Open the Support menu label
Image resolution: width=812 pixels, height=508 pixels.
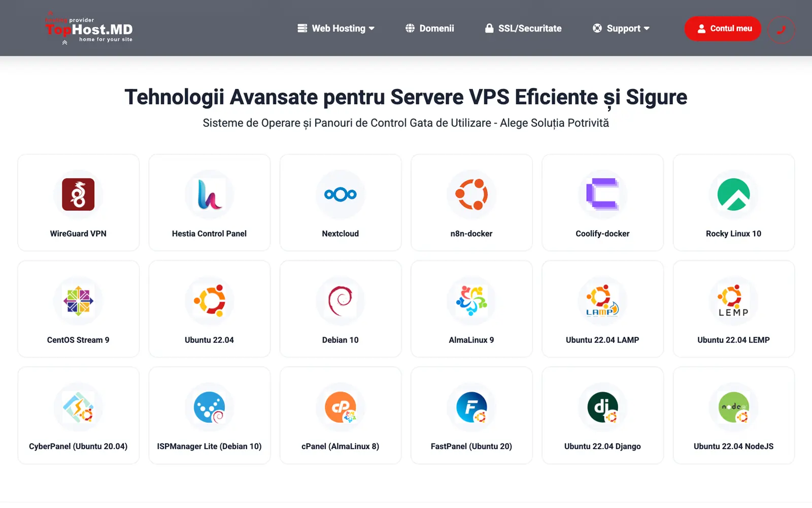click(624, 28)
